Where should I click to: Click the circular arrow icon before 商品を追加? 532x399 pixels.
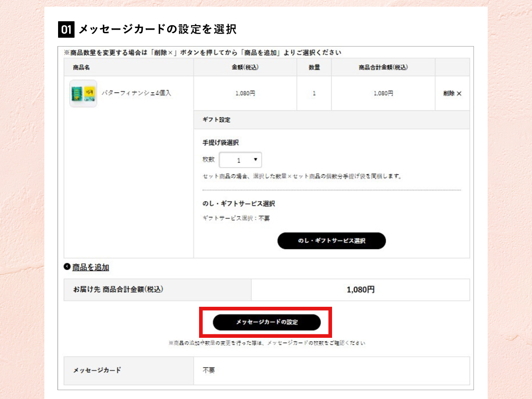pyautogui.click(x=66, y=266)
